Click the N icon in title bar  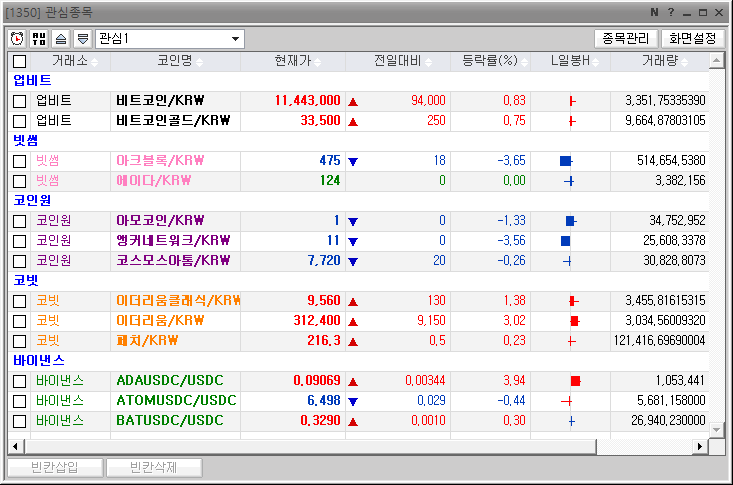coord(653,12)
